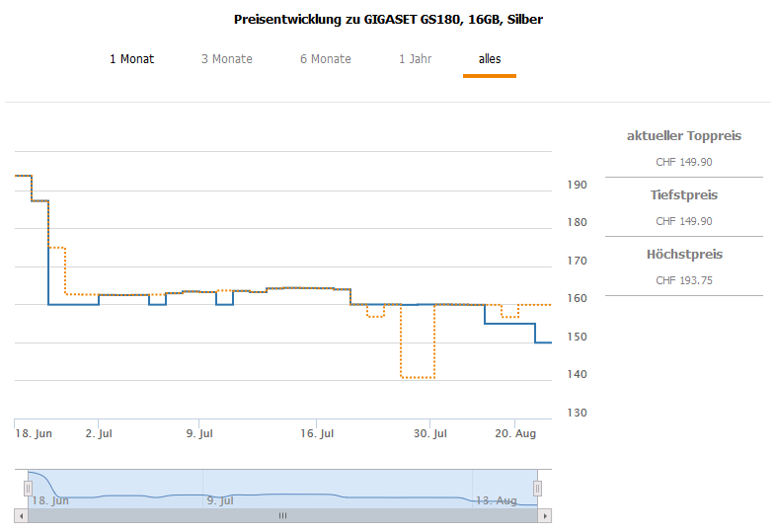Click the 9. Jul x-axis label on main chart
Screen dimensions: 776x532
click(199, 433)
